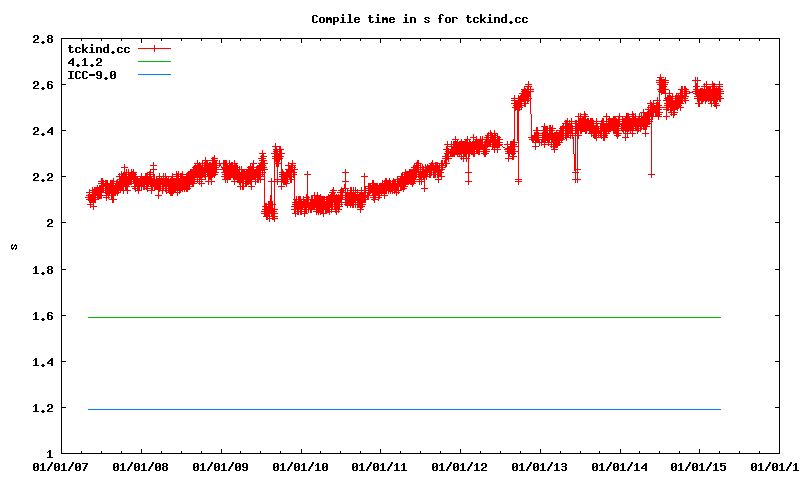Click the 1.6 y-axis tick label

(x=42, y=316)
